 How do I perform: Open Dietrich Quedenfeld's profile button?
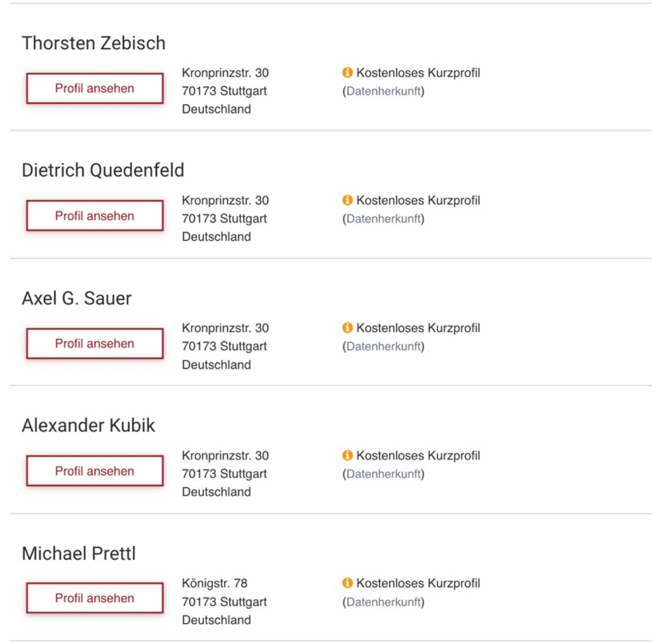[x=95, y=216]
